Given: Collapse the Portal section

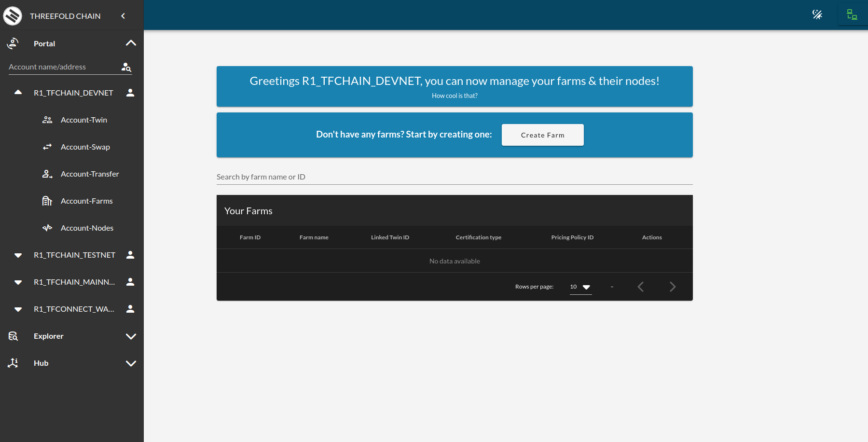Looking at the screenshot, I should (131, 43).
